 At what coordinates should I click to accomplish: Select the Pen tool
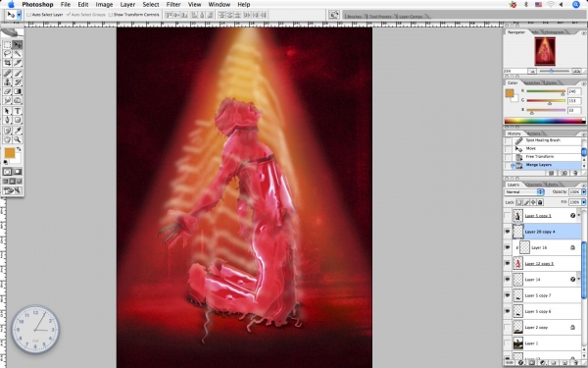tap(7, 120)
